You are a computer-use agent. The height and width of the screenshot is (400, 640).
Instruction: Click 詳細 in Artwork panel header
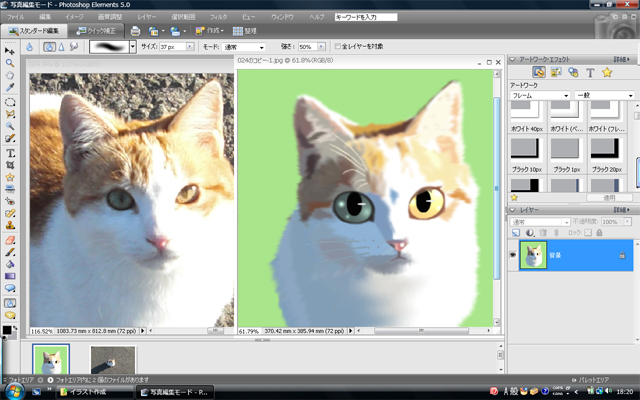pyautogui.click(x=622, y=60)
